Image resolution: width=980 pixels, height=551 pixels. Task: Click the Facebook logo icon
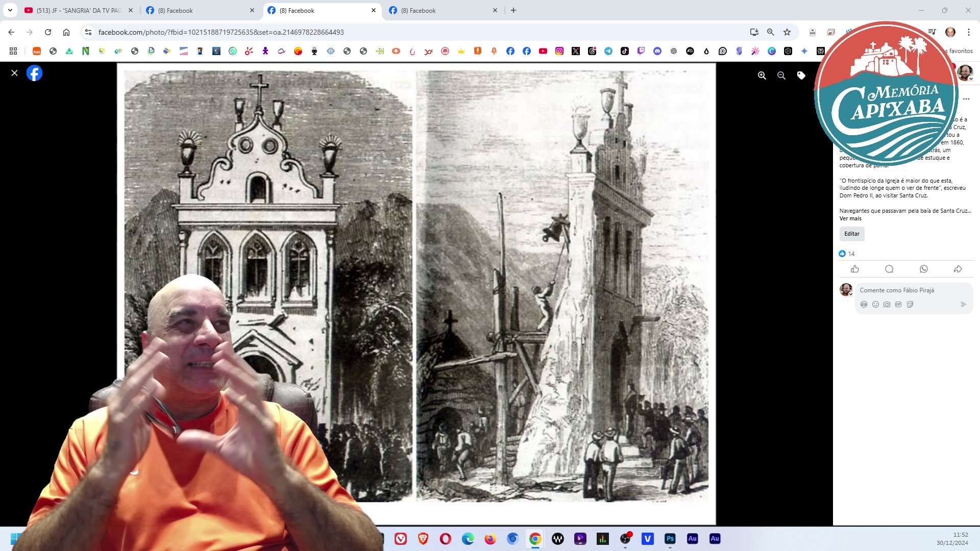(34, 73)
